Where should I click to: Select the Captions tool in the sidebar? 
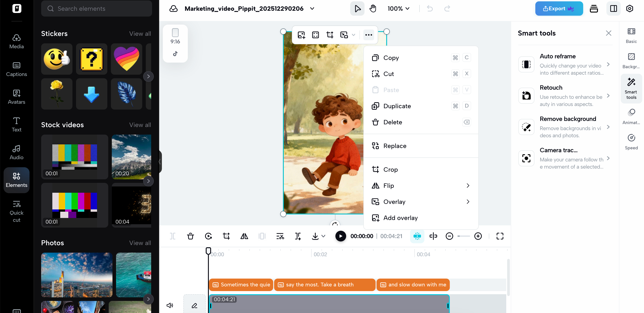tap(16, 69)
